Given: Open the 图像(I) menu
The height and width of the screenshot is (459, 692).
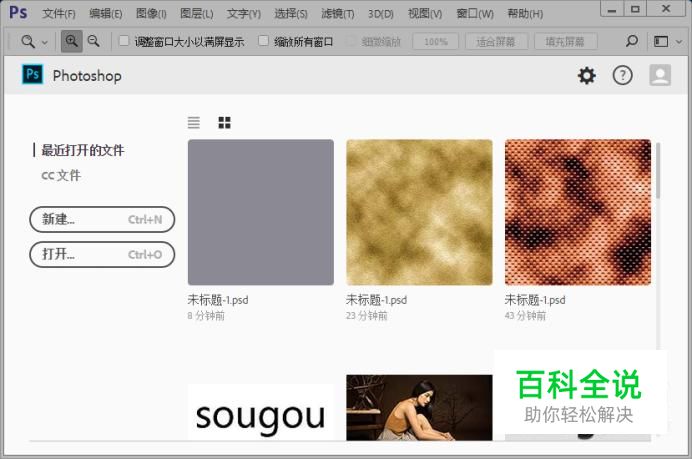Looking at the screenshot, I should (x=151, y=14).
